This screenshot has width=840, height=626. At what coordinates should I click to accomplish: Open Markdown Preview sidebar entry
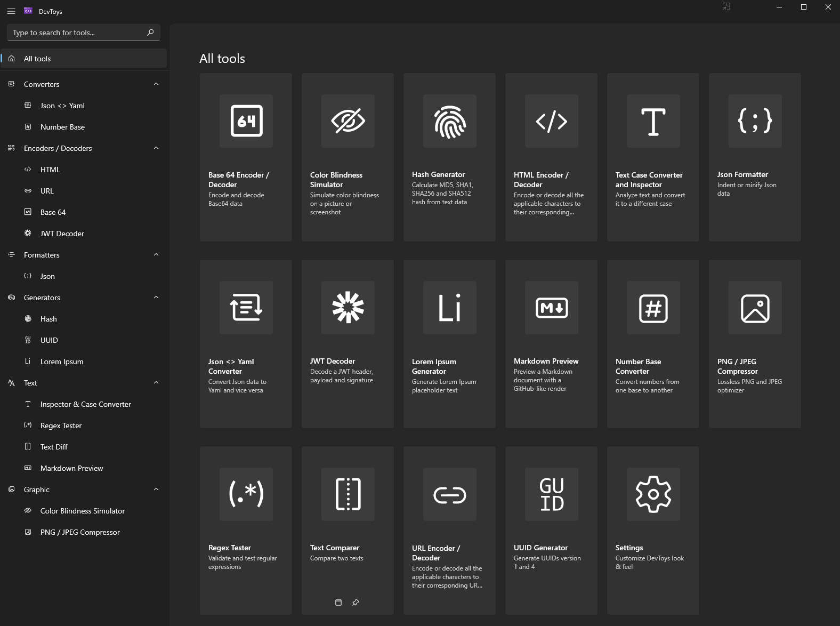[x=84, y=468]
